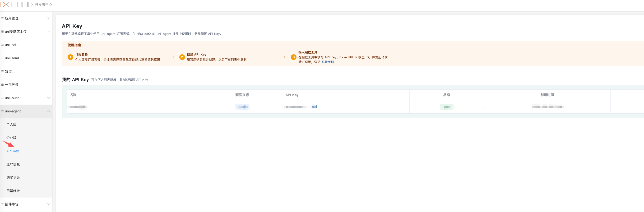Expand 插件市场 with its chevron
Screen dimensions: 644x212
pyautogui.click(x=48, y=204)
